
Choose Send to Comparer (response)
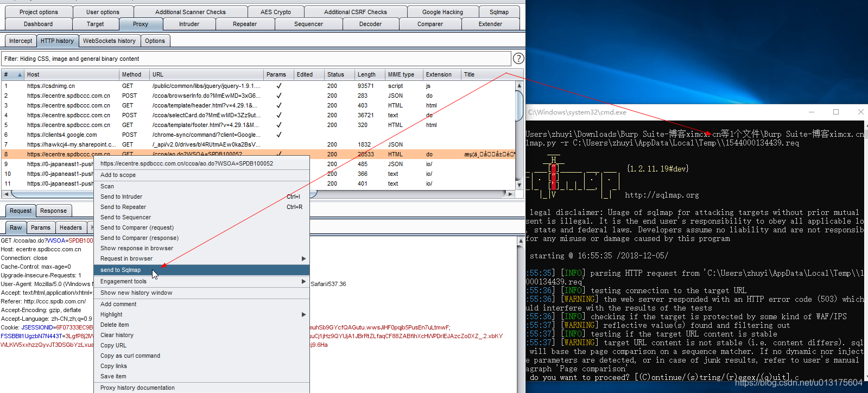click(201, 238)
